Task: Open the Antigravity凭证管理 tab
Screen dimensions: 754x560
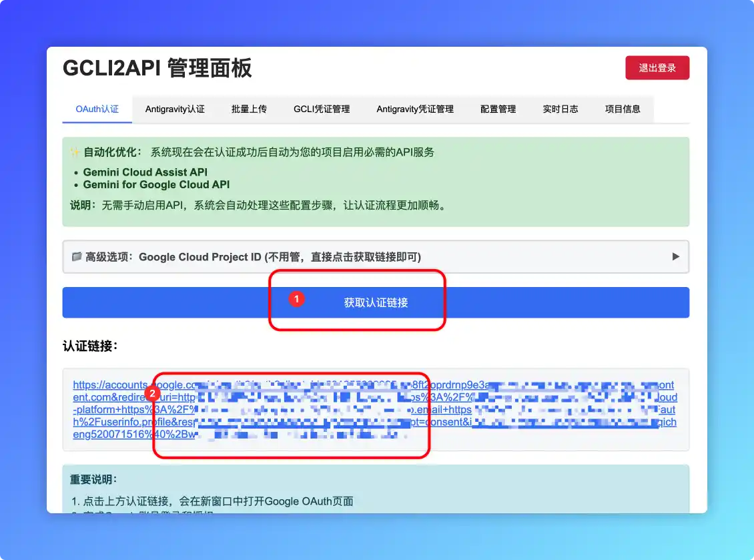Action: [415, 109]
